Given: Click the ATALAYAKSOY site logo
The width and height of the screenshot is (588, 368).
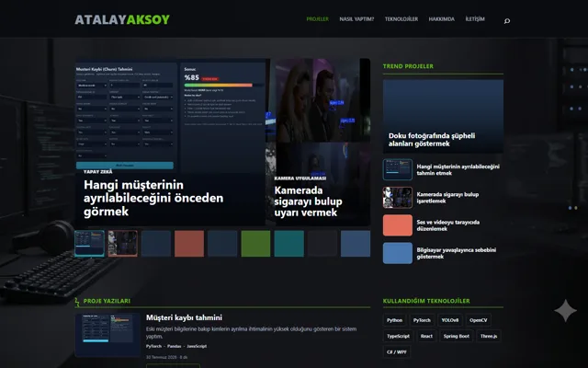Looking at the screenshot, I should (x=122, y=19).
